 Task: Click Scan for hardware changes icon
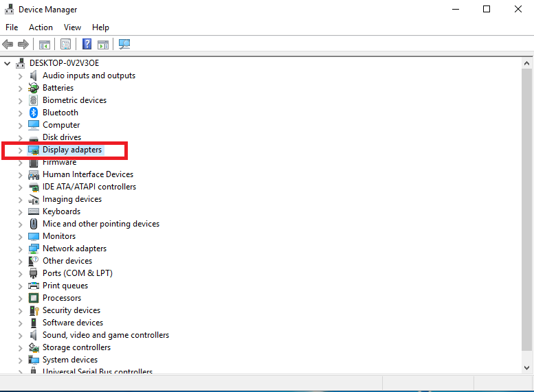pos(124,45)
